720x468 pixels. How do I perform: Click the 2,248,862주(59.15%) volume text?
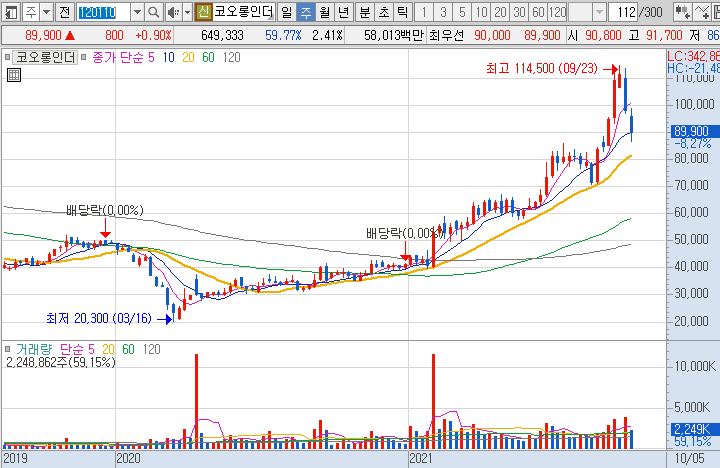point(61,362)
